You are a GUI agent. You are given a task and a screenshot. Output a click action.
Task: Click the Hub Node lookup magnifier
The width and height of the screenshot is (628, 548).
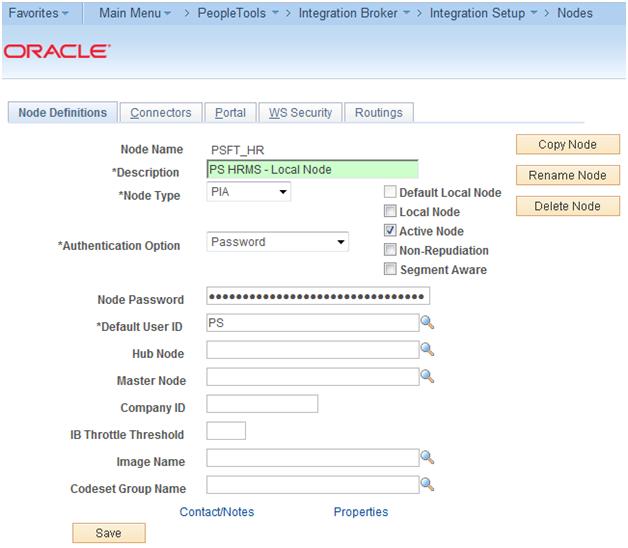427,349
